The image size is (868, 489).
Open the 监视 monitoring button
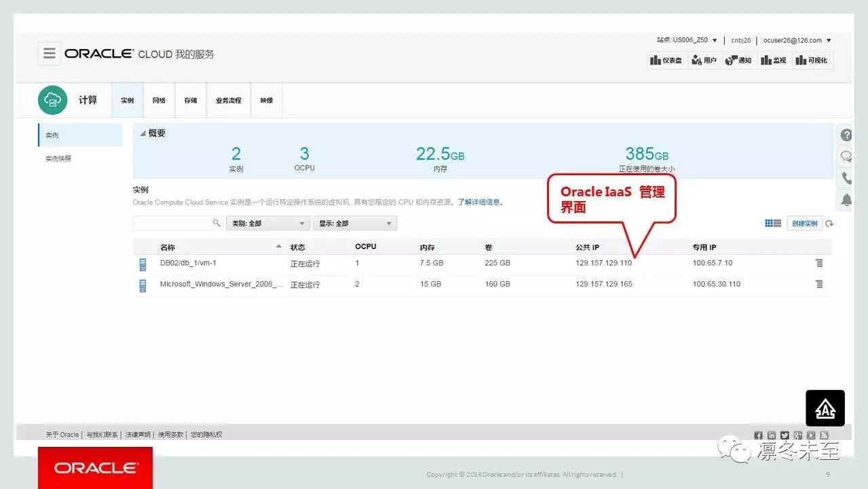[x=773, y=60]
